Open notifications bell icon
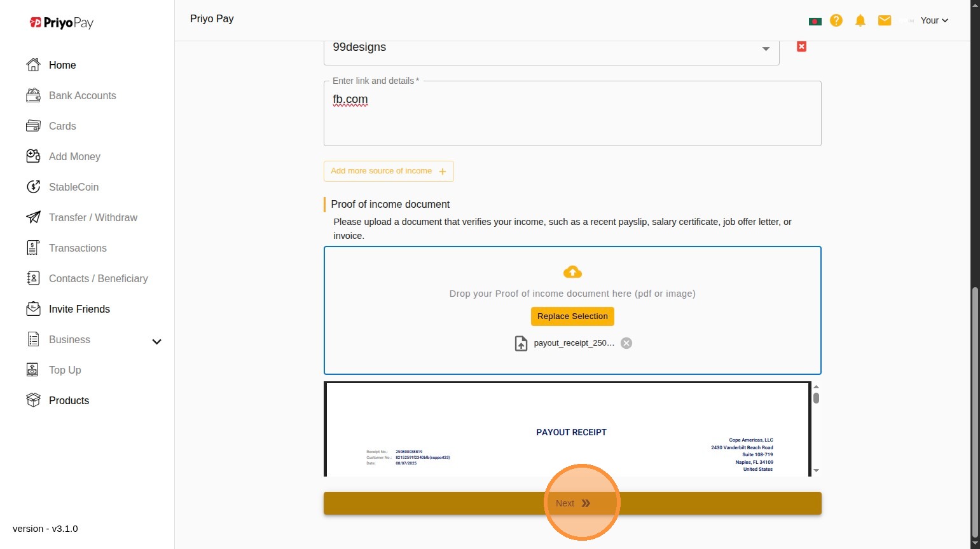Viewport: 980px width, 549px height. click(x=860, y=20)
